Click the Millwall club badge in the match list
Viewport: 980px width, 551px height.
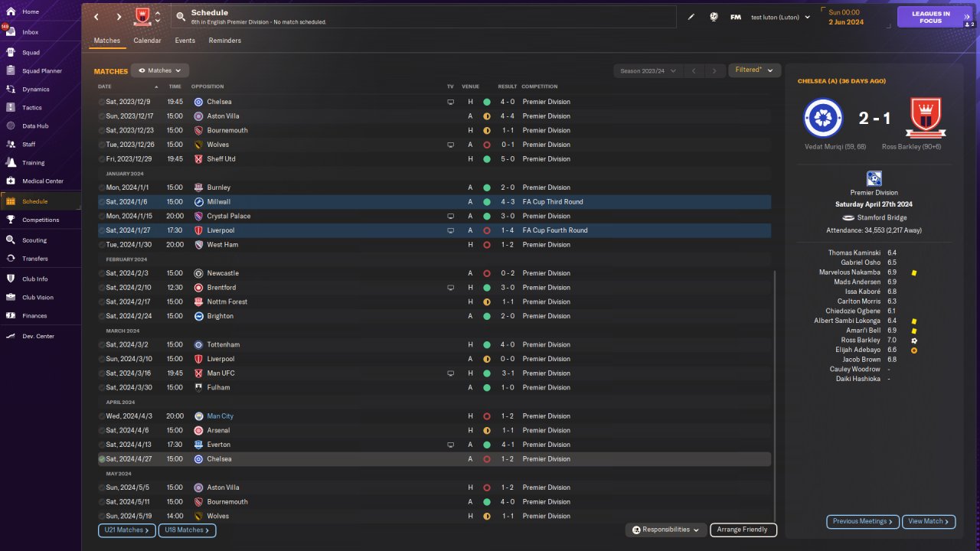point(198,202)
